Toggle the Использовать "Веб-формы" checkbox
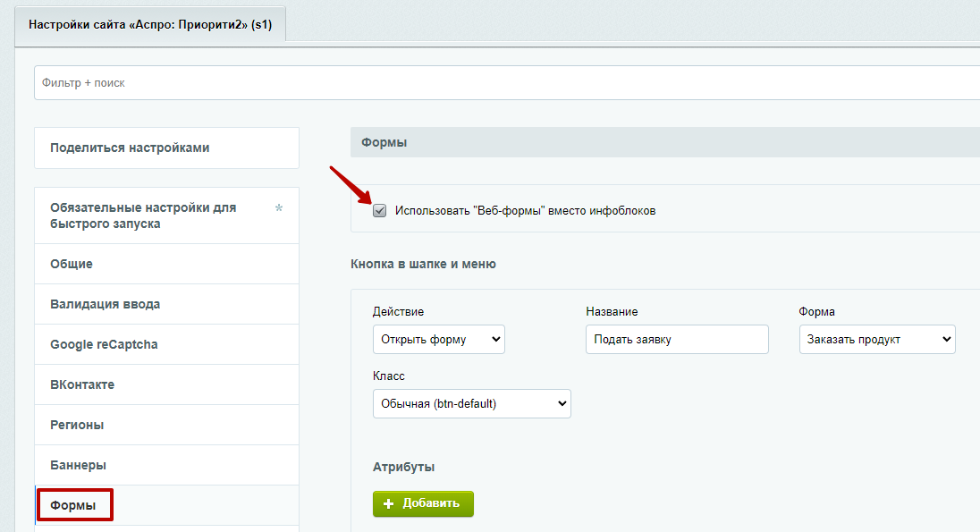Viewport: 980px width, 532px height. tap(379, 211)
